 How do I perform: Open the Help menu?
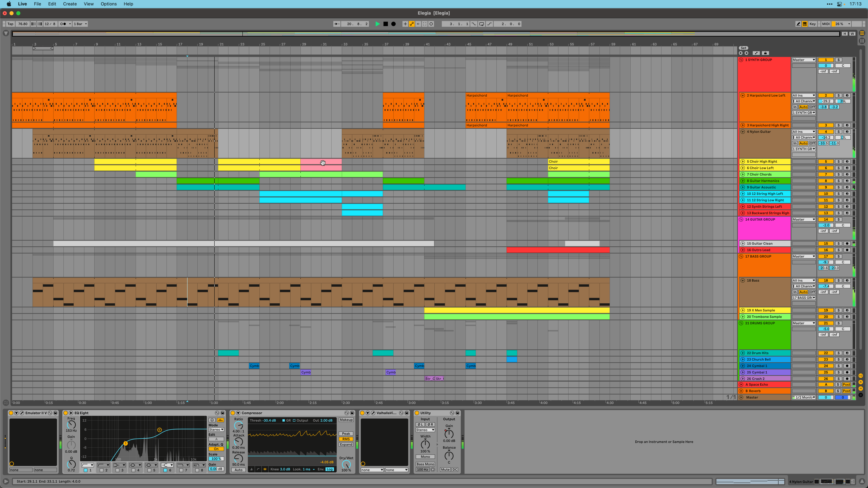tap(128, 4)
